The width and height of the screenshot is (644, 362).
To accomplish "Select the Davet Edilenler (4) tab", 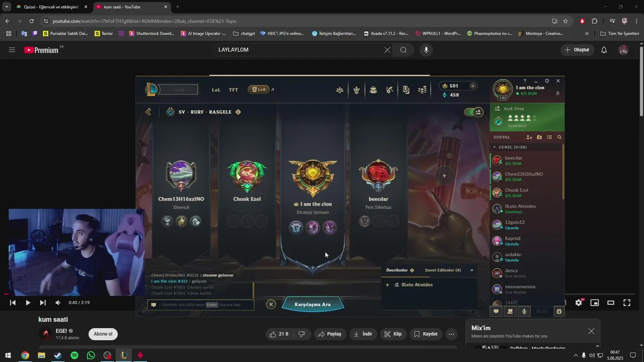I will [x=443, y=270].
